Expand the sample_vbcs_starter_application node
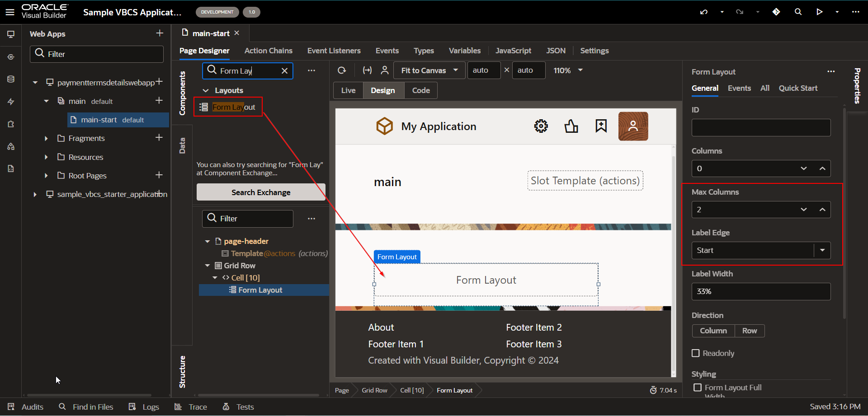 point(35,194)
